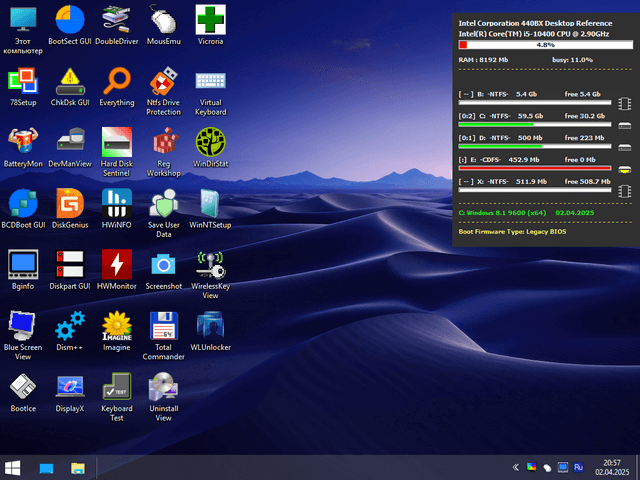Open Reg Workshop
The height and width of the screenshot is (480, 640).
click(x=163, y=141)
